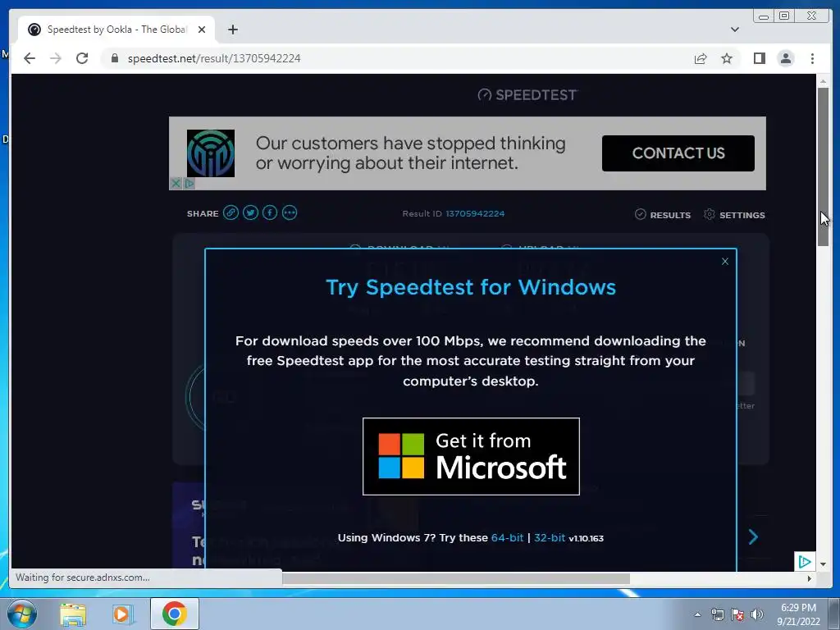Image resolution: width=840 pixels, height=630 pixels.
Task: Share result on Facebook
Action: (270, 212)
